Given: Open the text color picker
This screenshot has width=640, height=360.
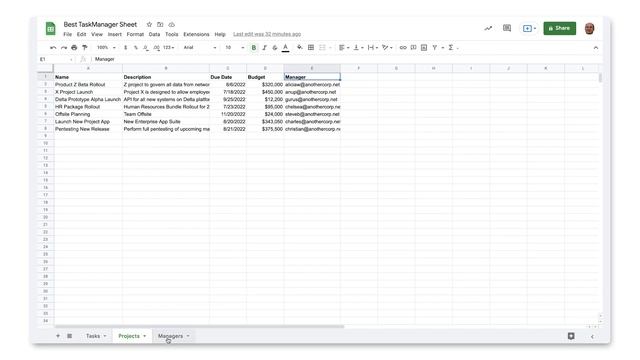Looking at the screenshot, I should pos(286,48).
